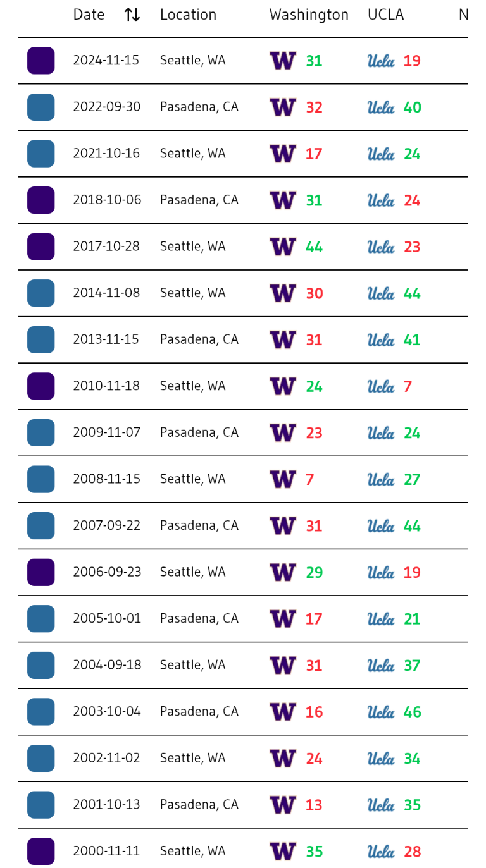Viewport: 486px width, 868px height.
Task: Click UCLA logo in 2010-11-18 row
Action: (x=381, y=386)
